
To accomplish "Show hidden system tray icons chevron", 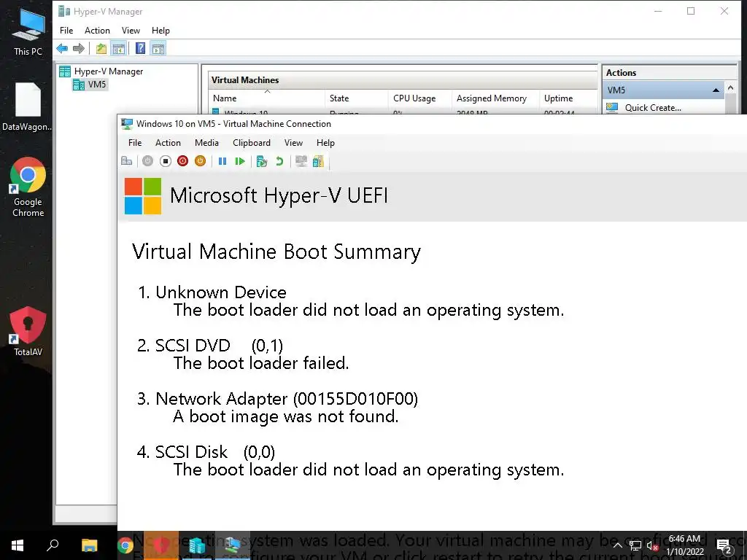I will click(x=617, y=545).
